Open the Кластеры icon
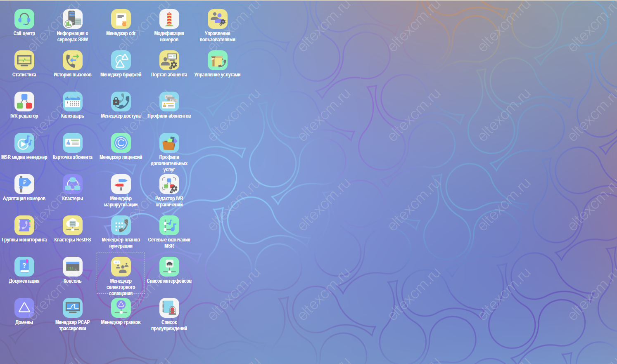Viewport: 617px width, 364px height. click(x=73, y=184)
